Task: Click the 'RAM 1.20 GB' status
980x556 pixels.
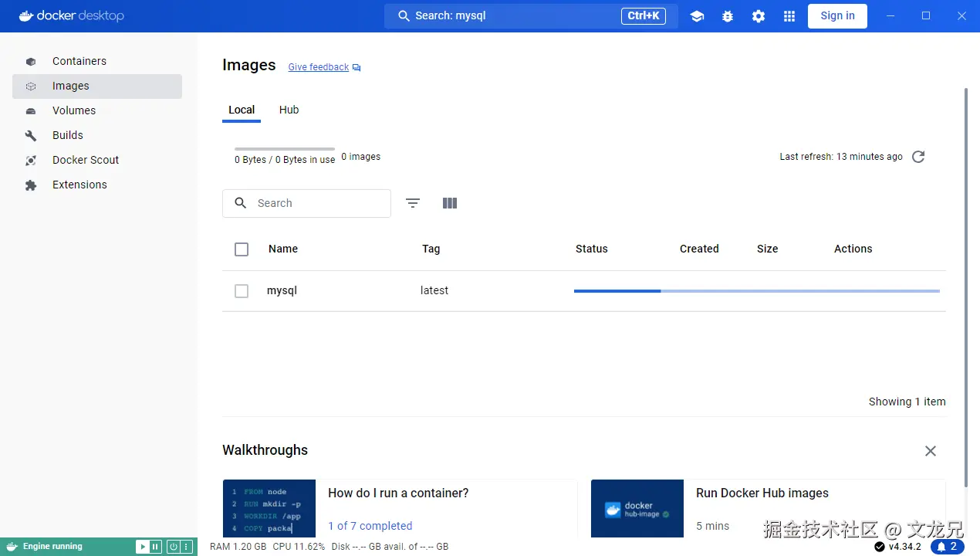Action: click(238, 547)
